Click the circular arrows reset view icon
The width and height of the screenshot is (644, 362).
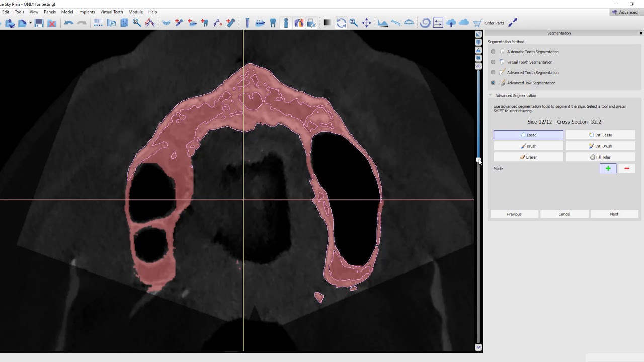tap(341, 23)
